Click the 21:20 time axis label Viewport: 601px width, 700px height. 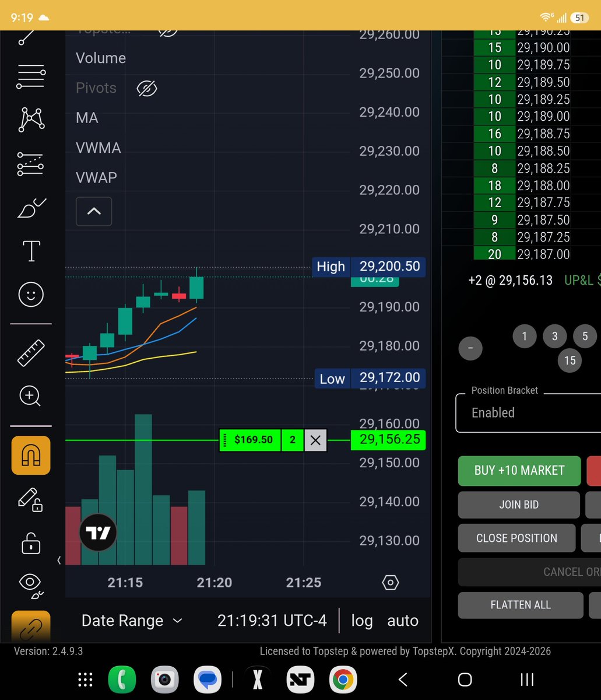(x=214, y=583)
